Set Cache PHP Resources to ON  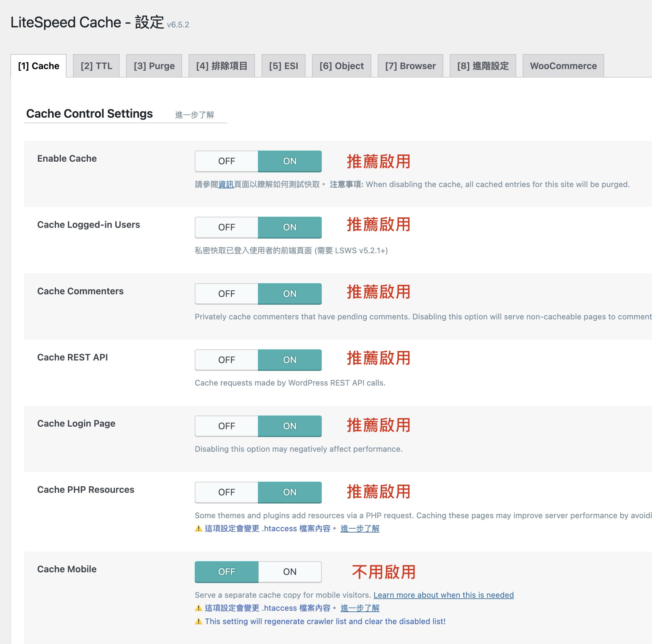tap(290, 492)
